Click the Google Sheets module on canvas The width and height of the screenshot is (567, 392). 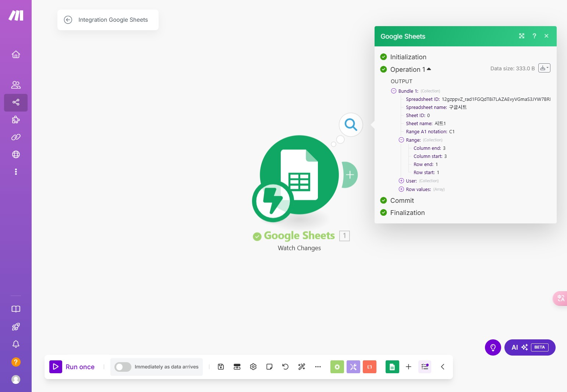pos(299,175)
